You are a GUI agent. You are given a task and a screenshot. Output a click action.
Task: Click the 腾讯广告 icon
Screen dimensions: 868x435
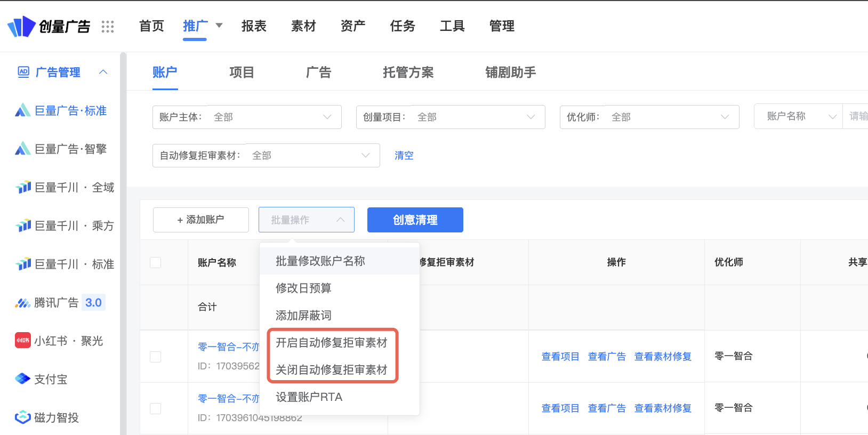[x=22, y=303]
